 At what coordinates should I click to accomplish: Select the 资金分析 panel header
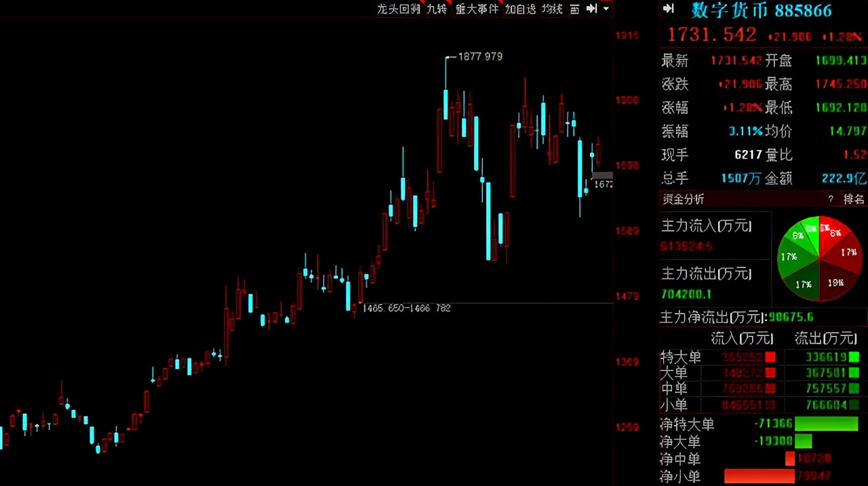click(683, 199)
